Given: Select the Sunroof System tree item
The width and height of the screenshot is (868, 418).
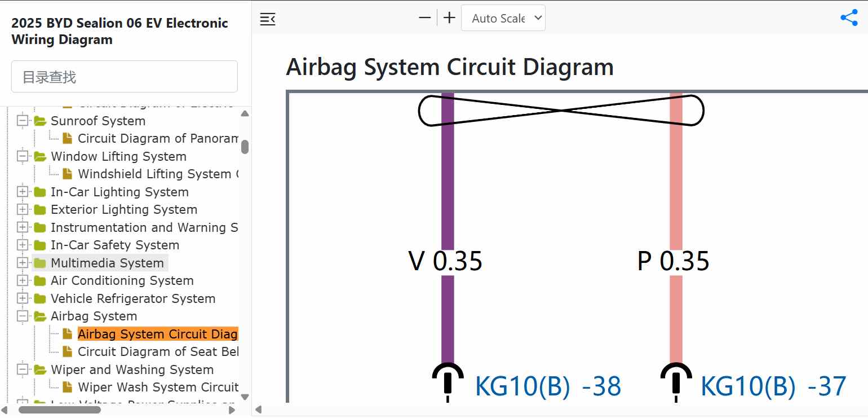Looking at the screenshot, I should pyautogui.click(x=98, y=121).
